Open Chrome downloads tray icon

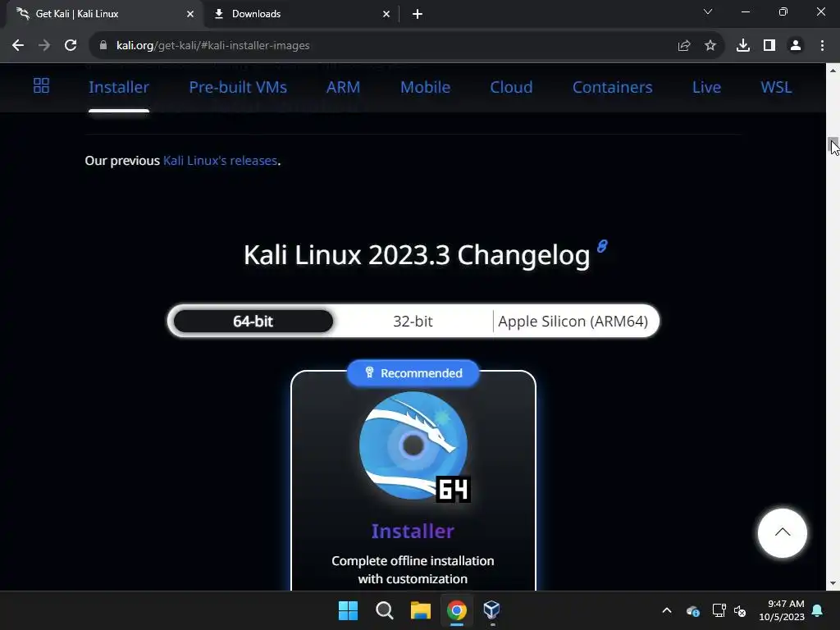click(743, 46)
